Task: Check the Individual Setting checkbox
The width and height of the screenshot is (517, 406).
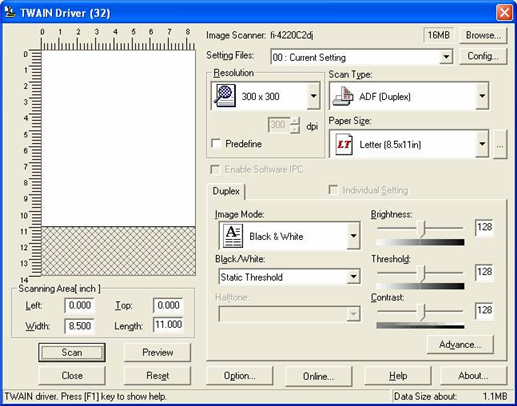Action: click(333, 190)
